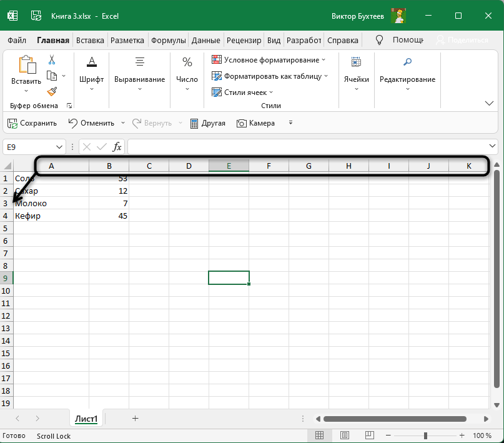The height and width of the screenshot is (443, 504).
Task: Open the Отменить undo history arrow
Action: pyautogui.click(x=123, y=123)
